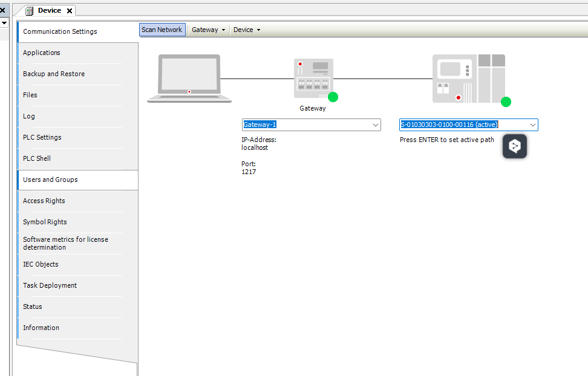The width and height of the screenshot is (588, 376).
Task: Click the green status dot on PLC device
Action: 506,102
